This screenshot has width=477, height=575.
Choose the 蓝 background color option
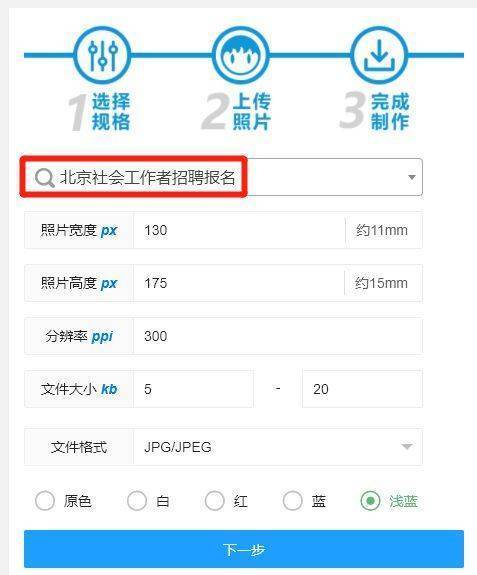click(292, 501)
